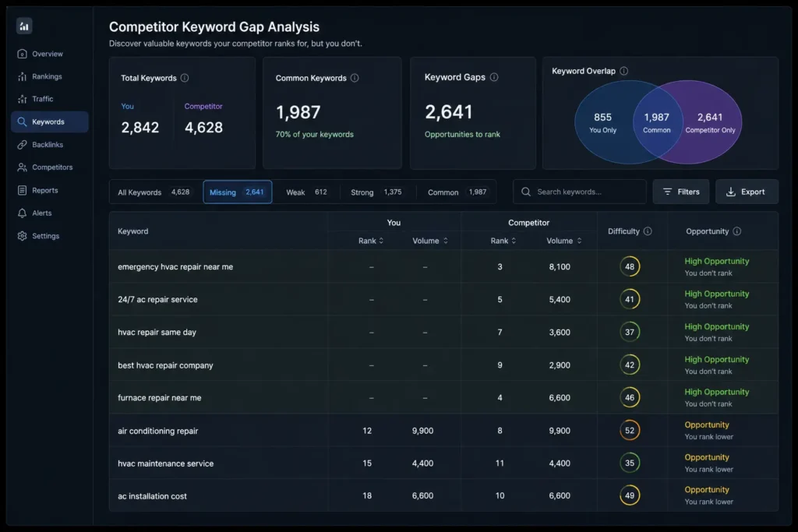
Task: Switch to All Keywords tab
Action: [154, 192]
